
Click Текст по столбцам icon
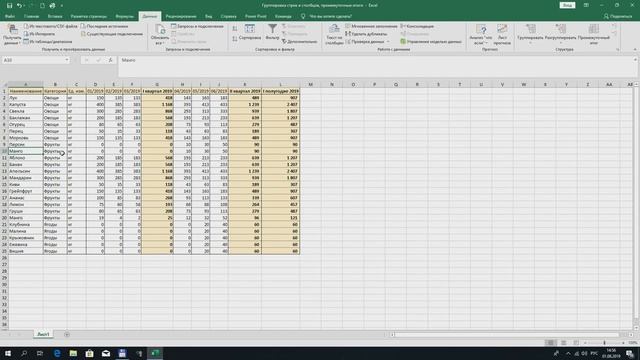pos(334,35)
